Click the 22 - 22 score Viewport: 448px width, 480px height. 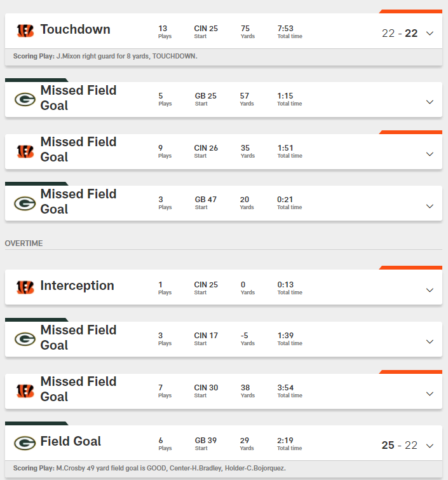click(400, 33)
